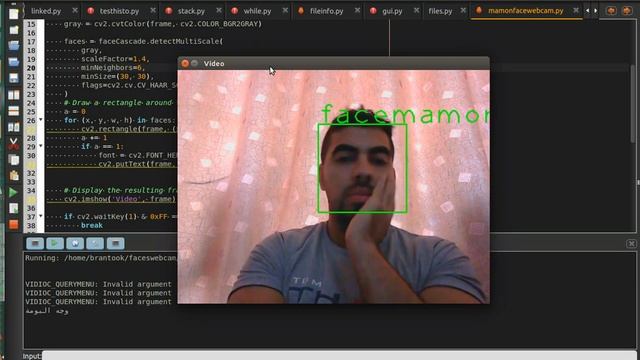Switch to the files.py tab

(x=440, y=11)
